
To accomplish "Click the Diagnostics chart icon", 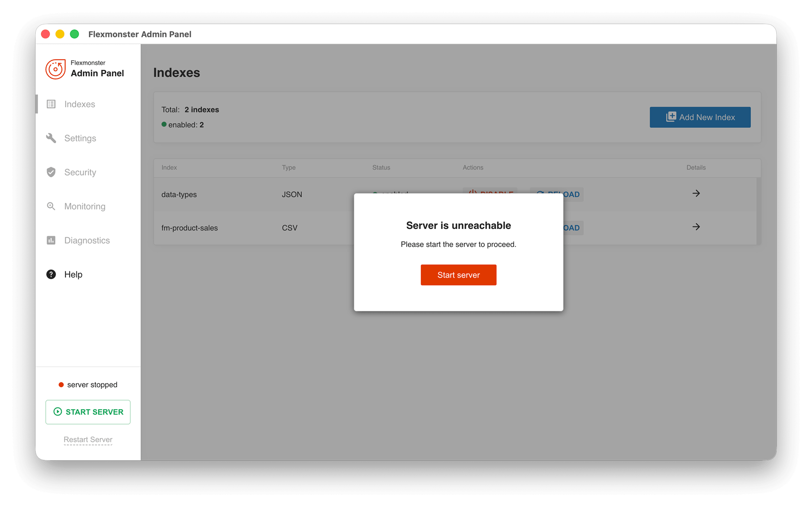I will pos(51,240).
